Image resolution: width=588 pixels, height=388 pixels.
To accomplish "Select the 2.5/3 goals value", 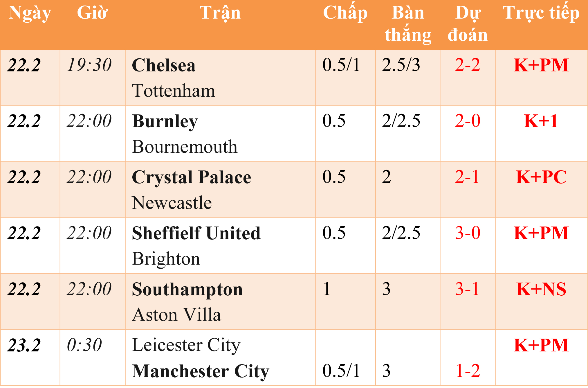I will pyautogui.click(x=401, y=65).
